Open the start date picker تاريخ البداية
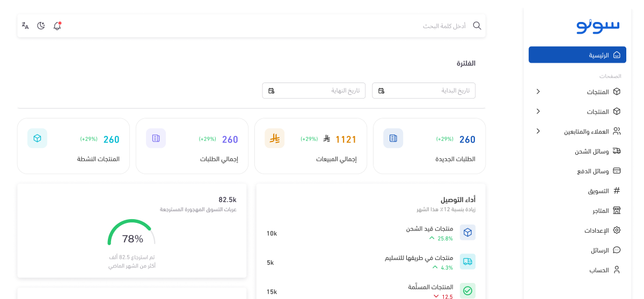644x299 pixels. tap(423, 91)
